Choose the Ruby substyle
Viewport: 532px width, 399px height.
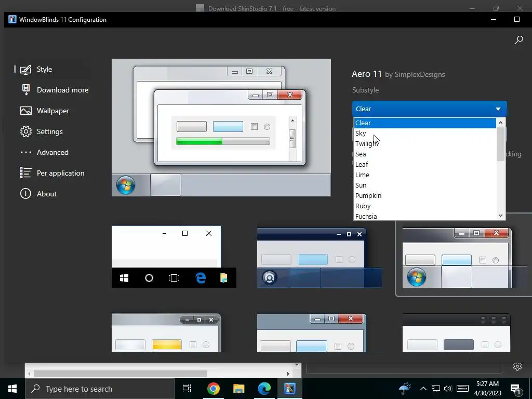click(x=425, y=206)
